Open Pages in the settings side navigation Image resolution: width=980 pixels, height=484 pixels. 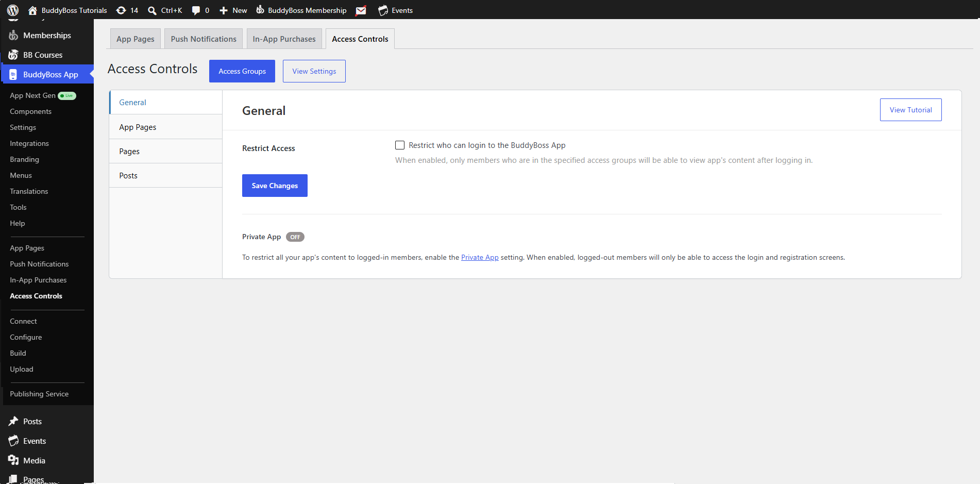click(x=165, y=151)
